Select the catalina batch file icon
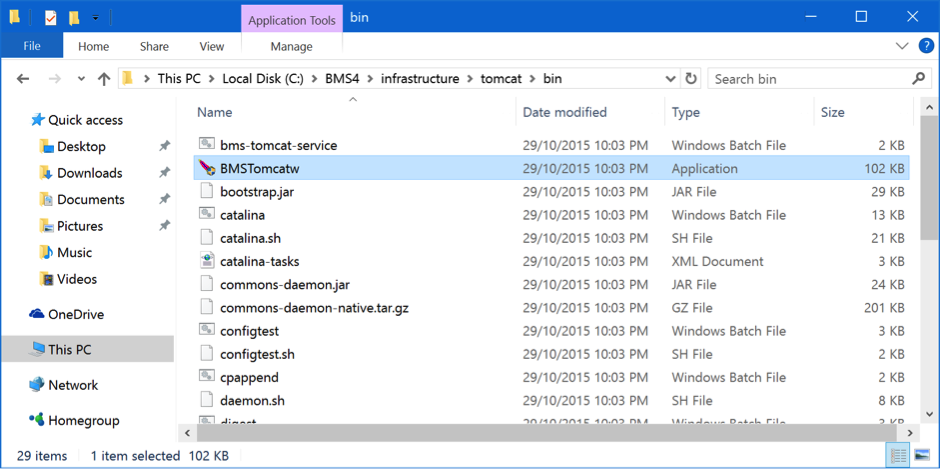Image resolution: width=941 pixels, height=469 pixels. coord(206,214)
